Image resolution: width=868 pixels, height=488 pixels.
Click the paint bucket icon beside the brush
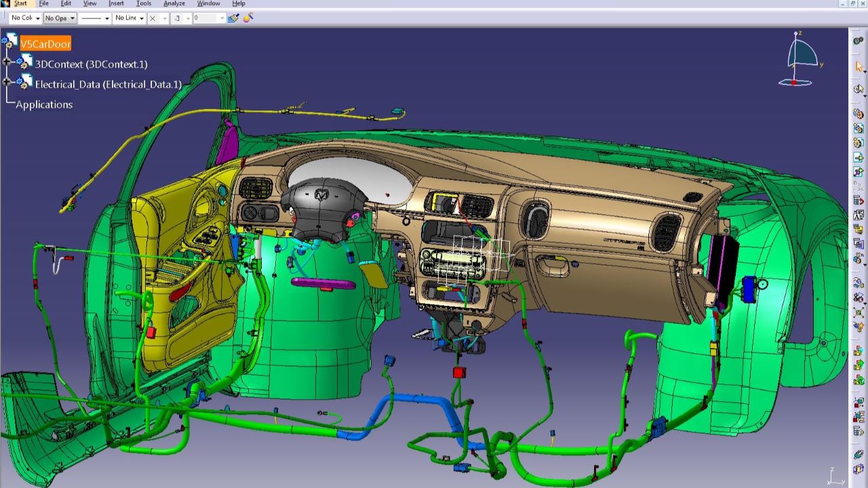tap(248, 18)
